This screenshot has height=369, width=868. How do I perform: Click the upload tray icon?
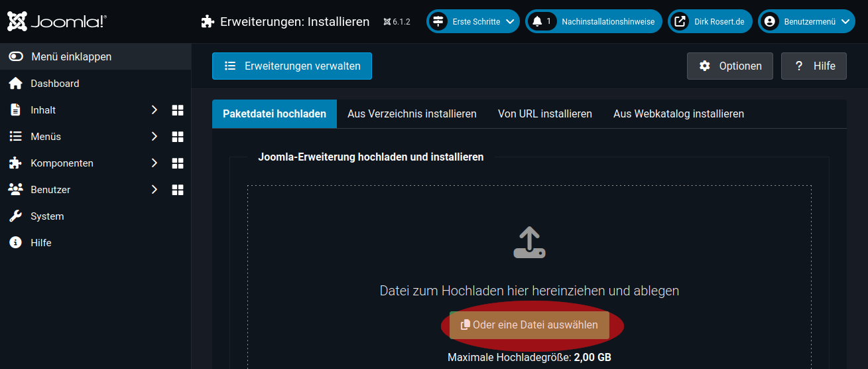coord(529,243)
